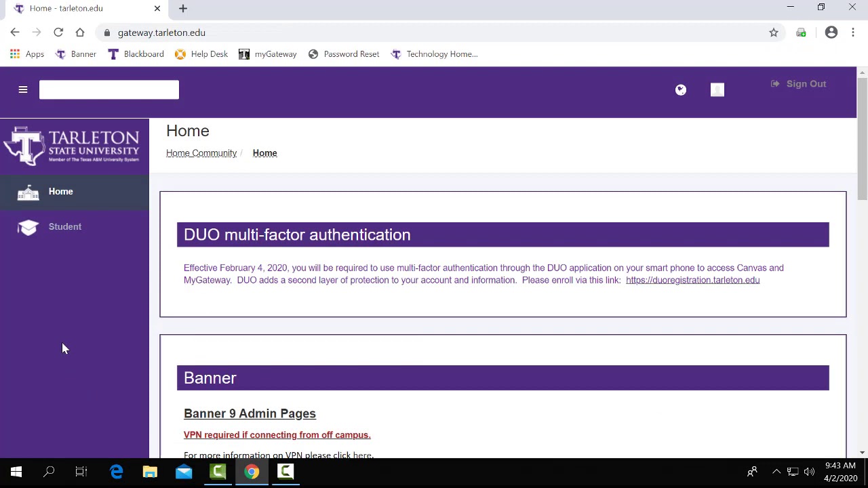Viewport: 868px width, 488px height.
Task: Open the volume control in the tray
Action: click(x=809, y=472)
